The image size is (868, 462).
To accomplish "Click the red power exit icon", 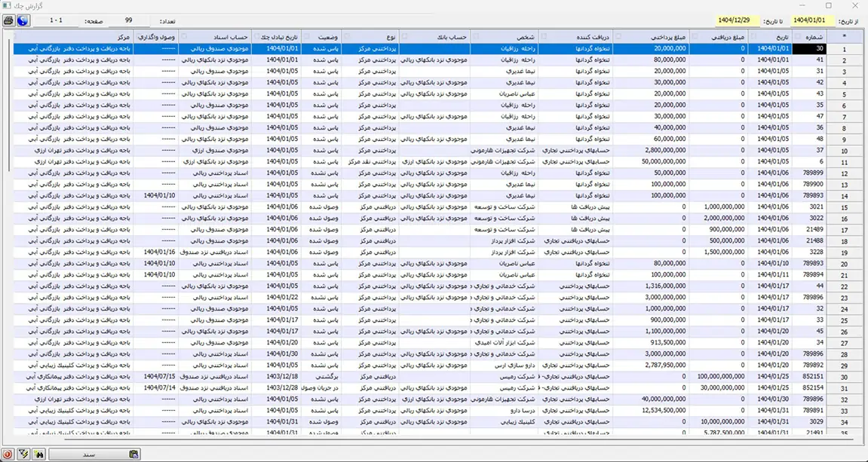I will [x=8, y=454].
